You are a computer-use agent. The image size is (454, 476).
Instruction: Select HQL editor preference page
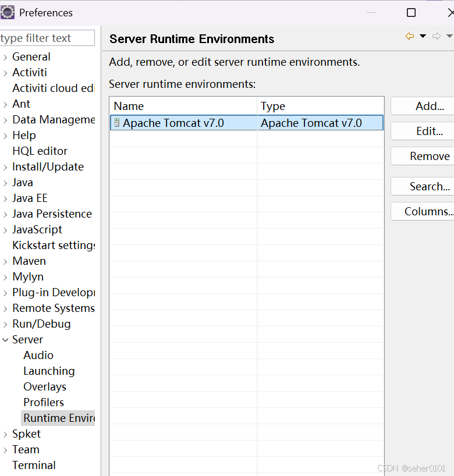click(x=40, y=151)
